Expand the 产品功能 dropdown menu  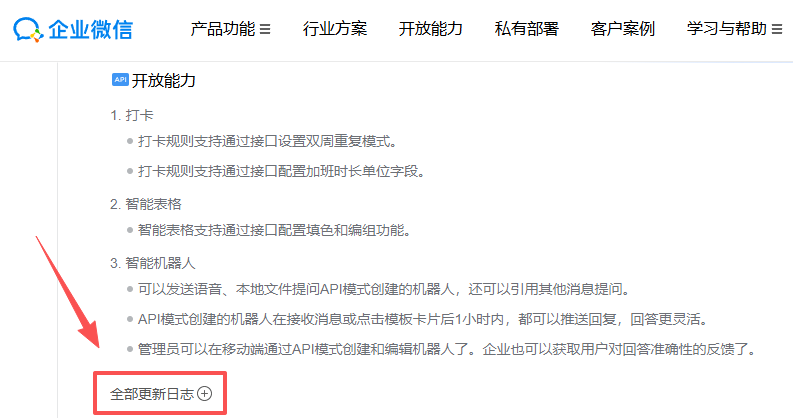pos(230,29)
